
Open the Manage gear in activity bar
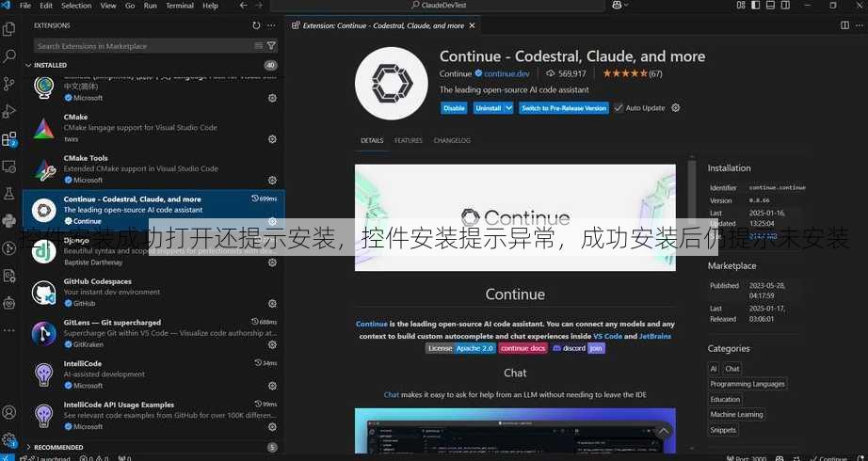(8, 440)
